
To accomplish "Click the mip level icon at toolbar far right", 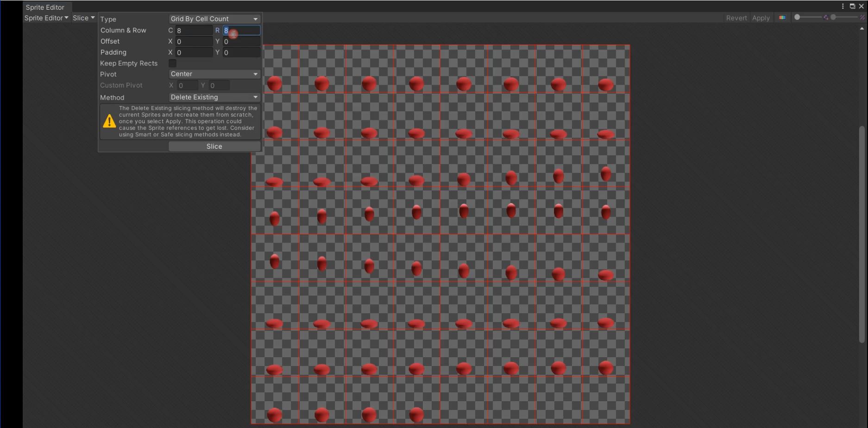I will (x=862, y=18).
